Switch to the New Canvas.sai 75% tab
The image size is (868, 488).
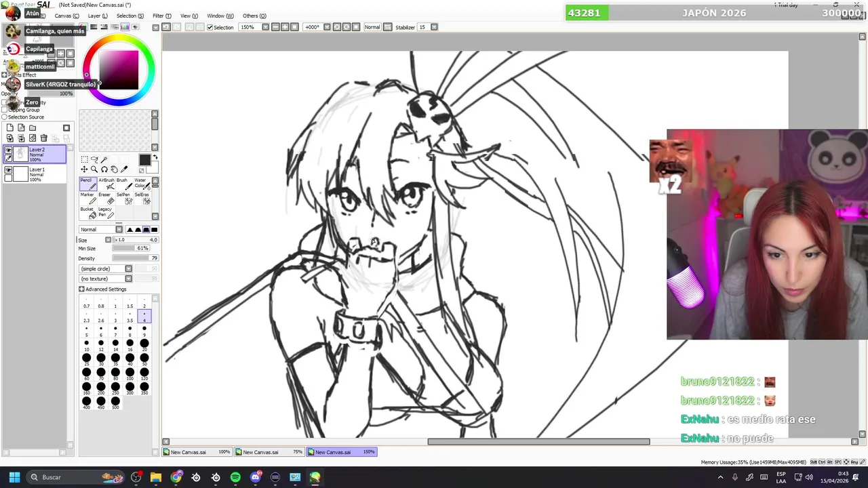[x=269, y=452]
